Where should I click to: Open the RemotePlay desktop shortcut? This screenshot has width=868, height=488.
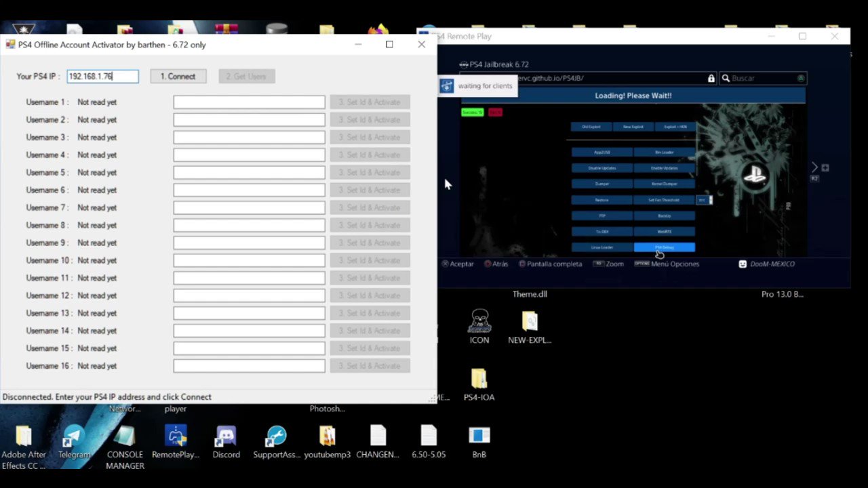[x=176, y=443]
